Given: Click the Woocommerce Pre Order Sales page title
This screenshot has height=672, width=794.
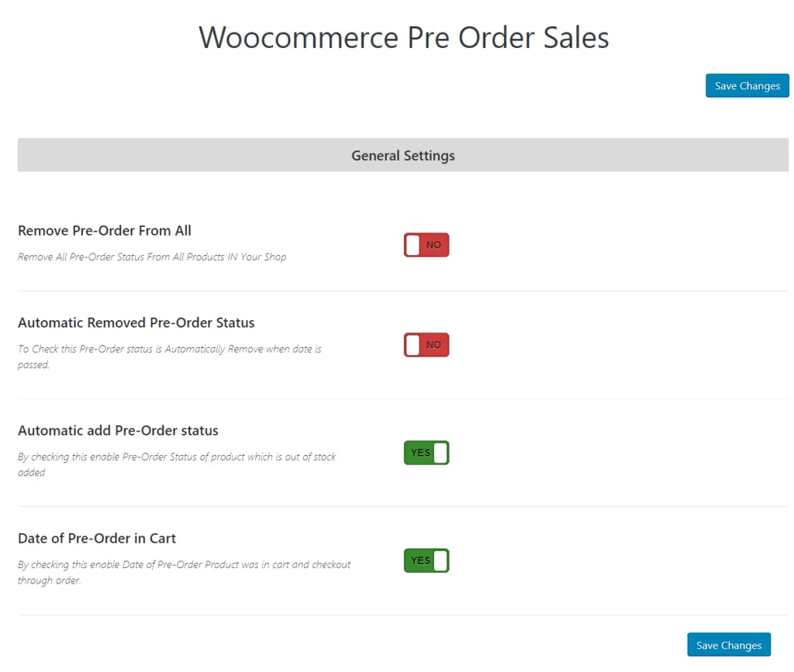Looking at the screenshot, I should point(403,38).
